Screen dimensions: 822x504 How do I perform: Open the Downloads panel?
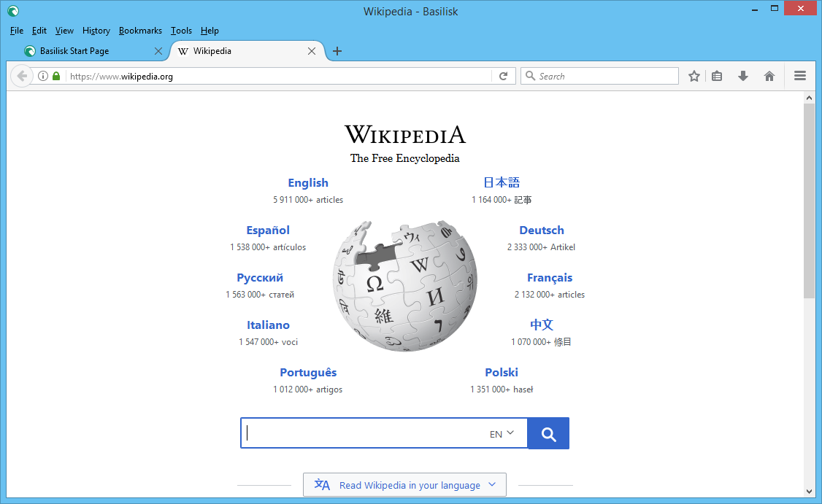742,76
